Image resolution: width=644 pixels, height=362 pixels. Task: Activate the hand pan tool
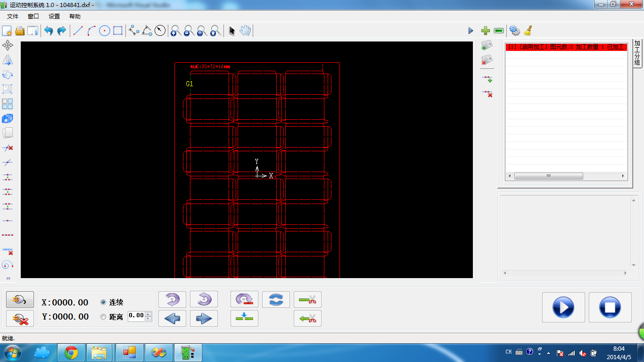245,31
